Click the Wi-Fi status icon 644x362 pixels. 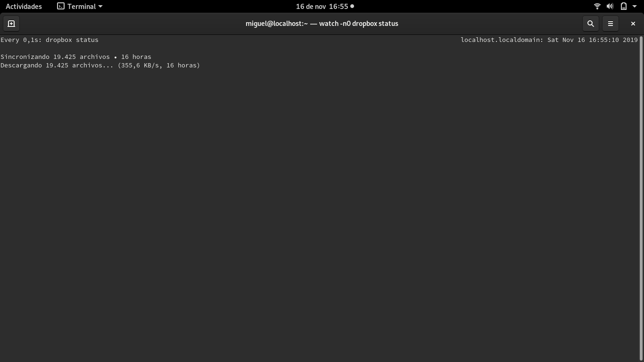coord(597,7)
